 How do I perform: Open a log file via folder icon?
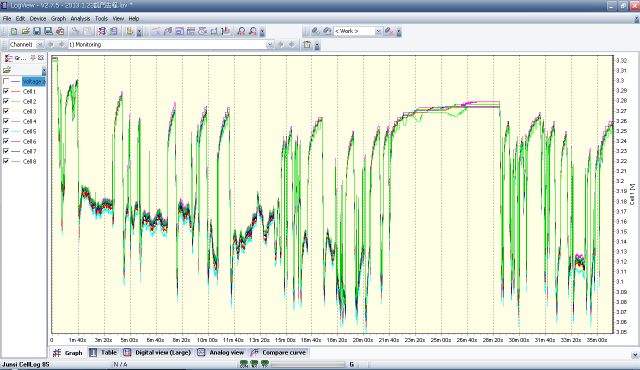(x=25, y=31)
